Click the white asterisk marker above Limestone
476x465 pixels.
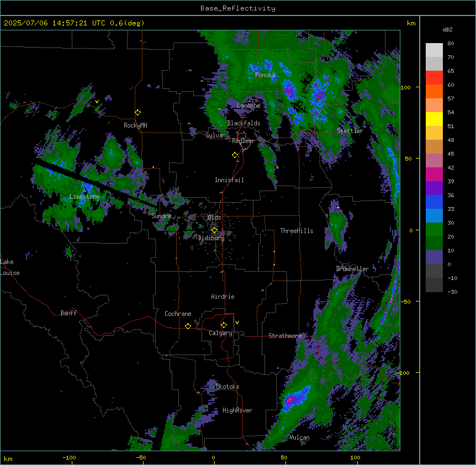pyautogui.click(x=85, y=191)
